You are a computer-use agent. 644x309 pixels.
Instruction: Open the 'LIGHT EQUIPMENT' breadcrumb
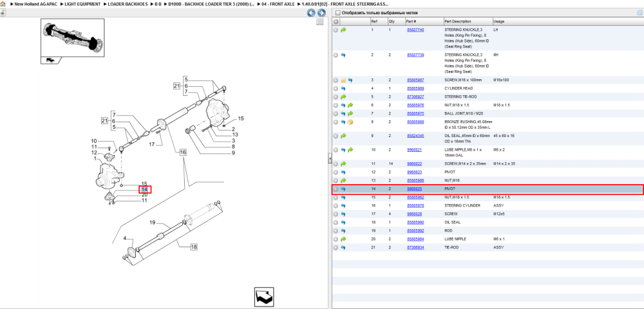pyautogui.click(x=82, y=4)
